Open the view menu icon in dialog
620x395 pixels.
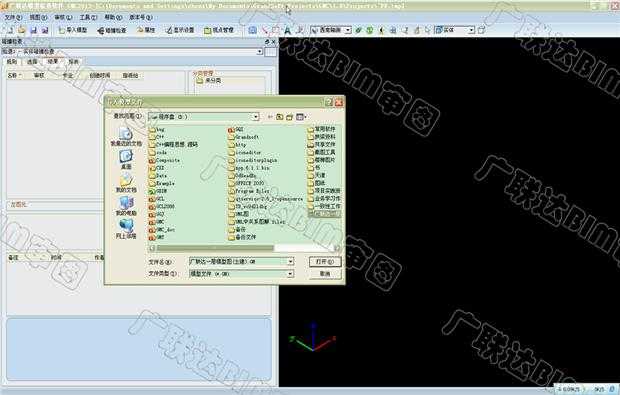coord(301,117)
